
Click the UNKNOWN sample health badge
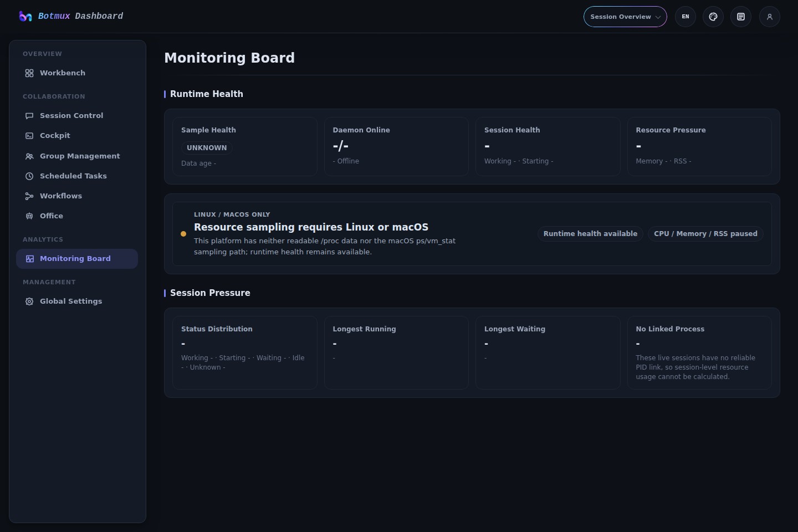coord(207,148)
